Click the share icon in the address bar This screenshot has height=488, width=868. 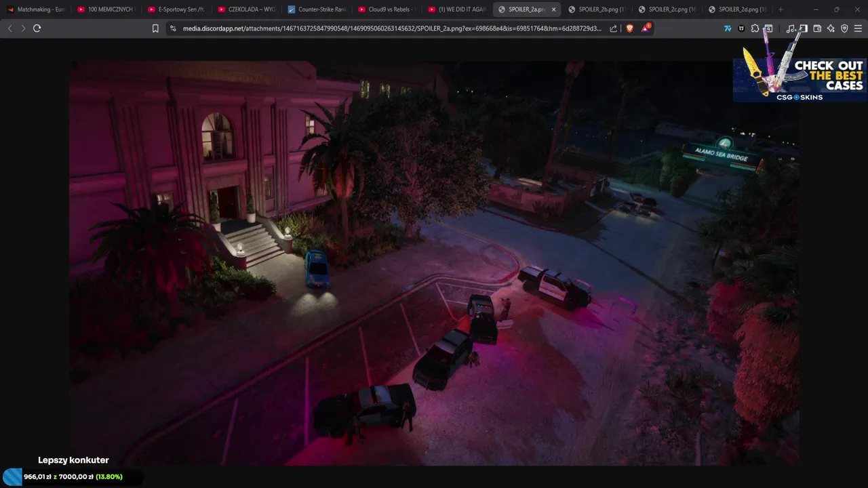[x=614, y=28]
